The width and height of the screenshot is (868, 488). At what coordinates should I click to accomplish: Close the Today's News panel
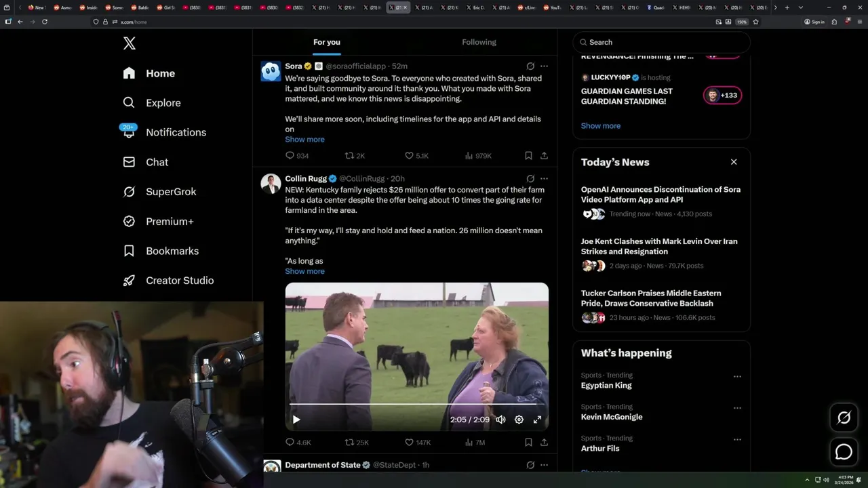click(x=734, y=162)
